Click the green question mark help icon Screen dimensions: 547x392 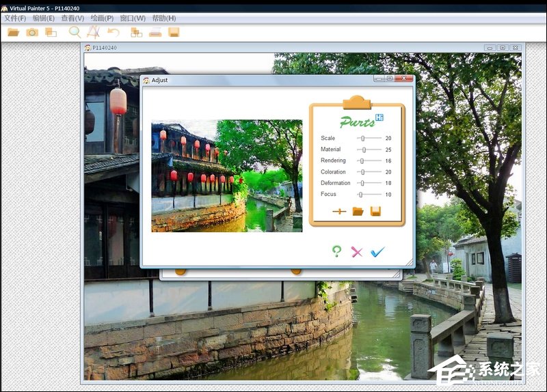click(336, 252)
